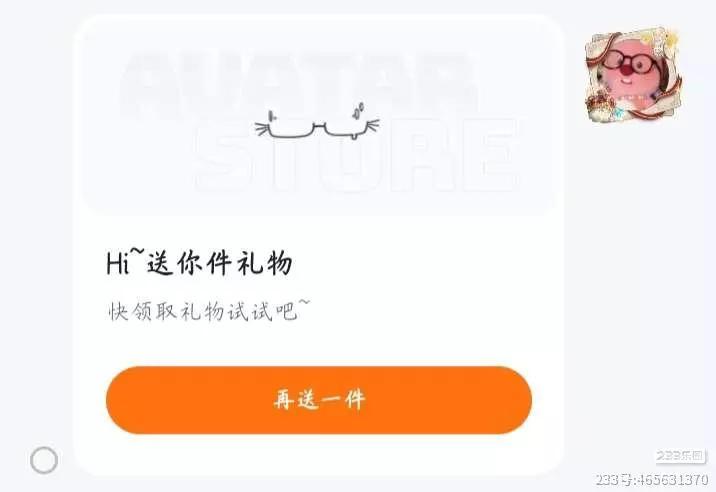Open the pink pig avatar profile picture
This screenshot has width=716, height=492.
[632, 75]
